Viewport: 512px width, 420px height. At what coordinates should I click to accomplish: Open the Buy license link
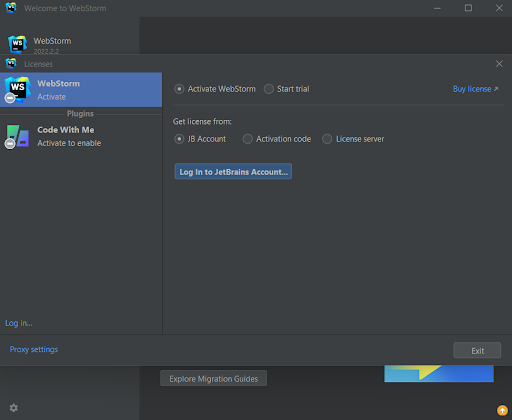475,89
